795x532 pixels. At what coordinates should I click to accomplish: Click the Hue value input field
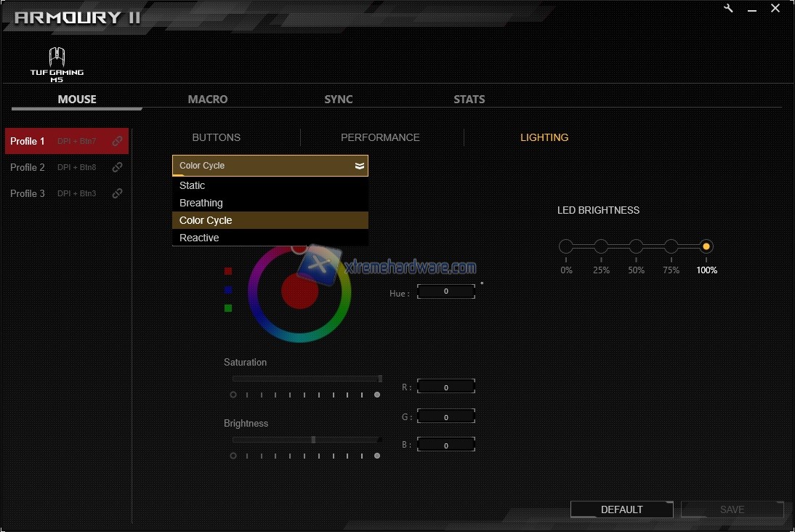click(x=446, y=291)
